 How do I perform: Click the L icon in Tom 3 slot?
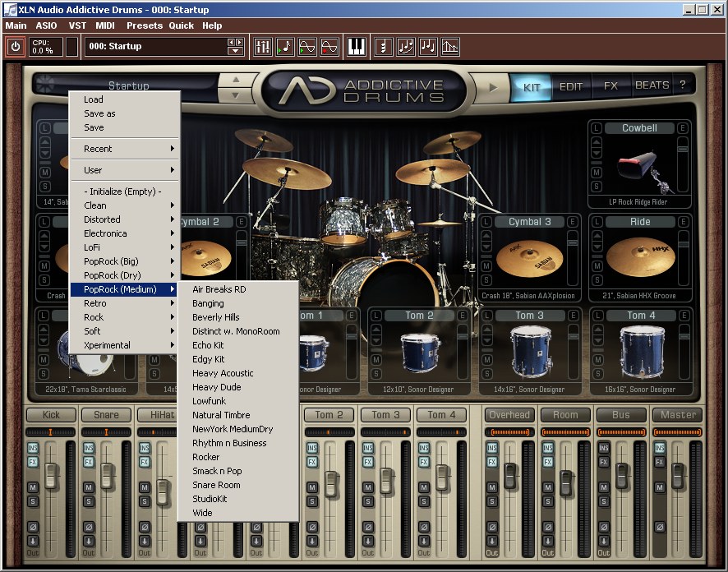pyautogui.click(x=486, y=316)
